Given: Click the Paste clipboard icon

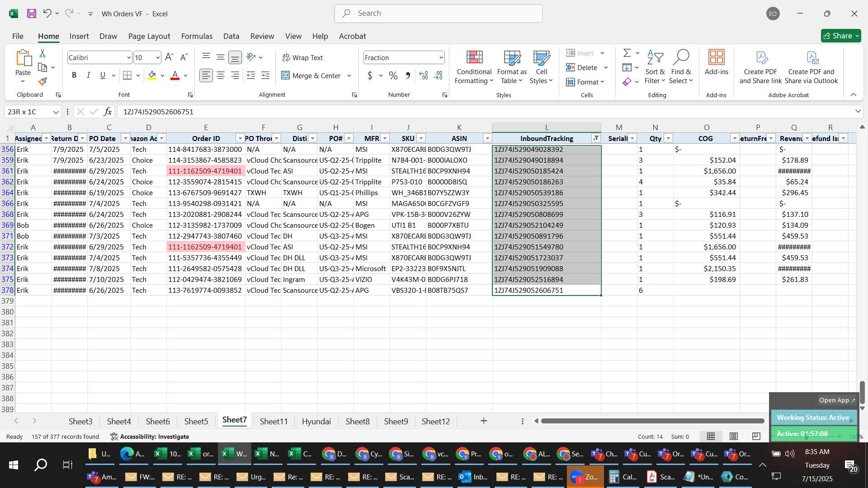Looking at the screenshot, I should [23, 59].
